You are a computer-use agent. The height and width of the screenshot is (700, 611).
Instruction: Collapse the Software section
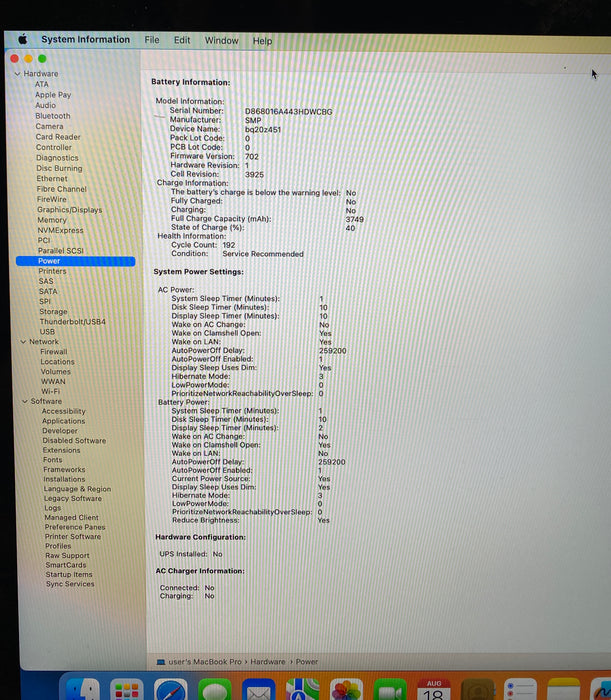coord(25,401)
